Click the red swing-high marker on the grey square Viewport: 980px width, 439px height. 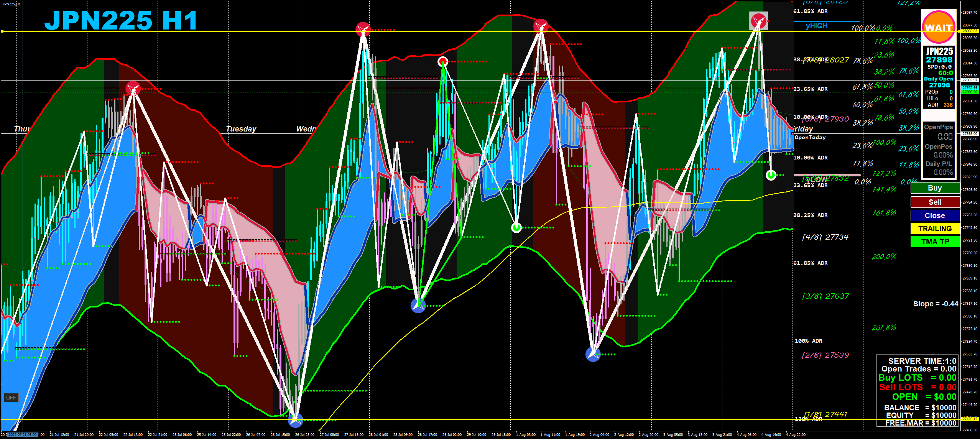tap(758, 21)
